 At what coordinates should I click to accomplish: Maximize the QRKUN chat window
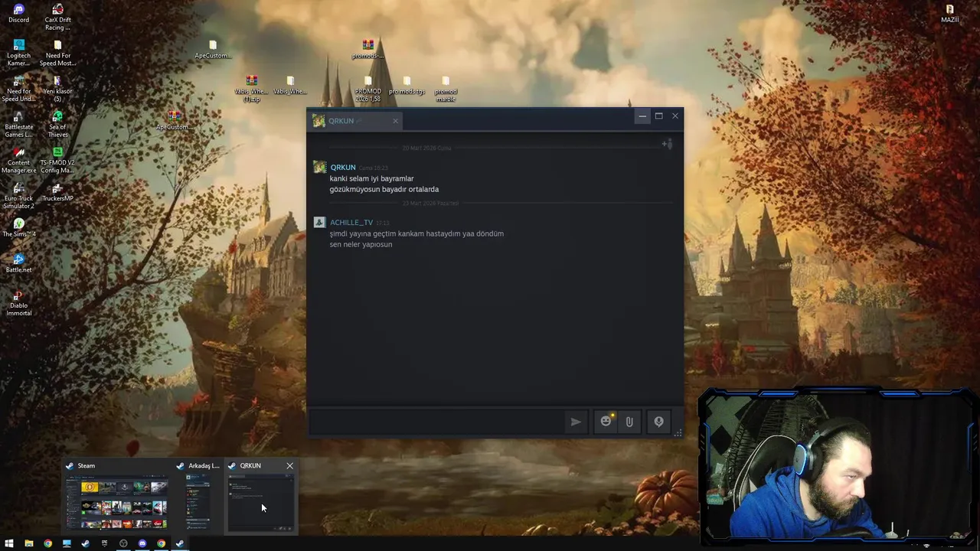coord(658,116)
